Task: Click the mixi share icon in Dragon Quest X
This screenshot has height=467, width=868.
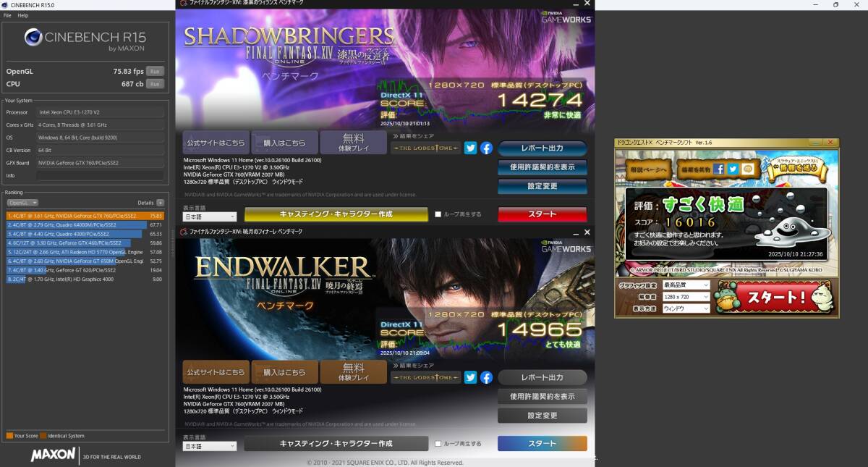Action: pos(748,169)
